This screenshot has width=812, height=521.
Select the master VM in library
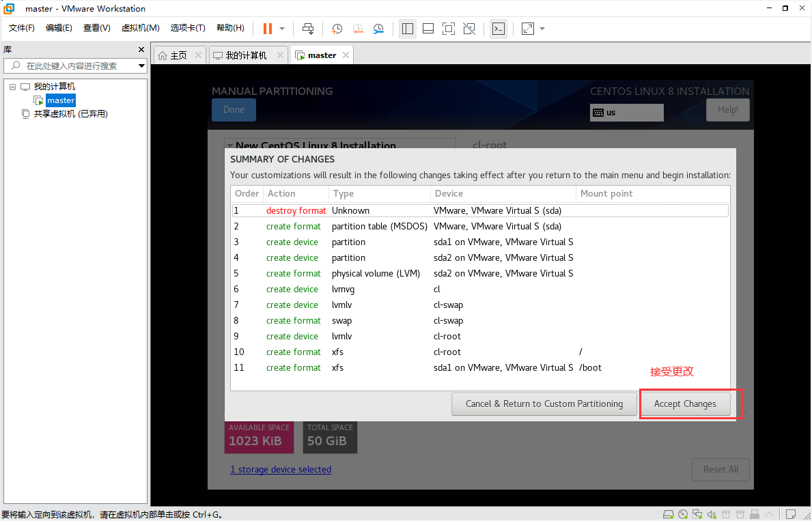[x=61, y=100]
